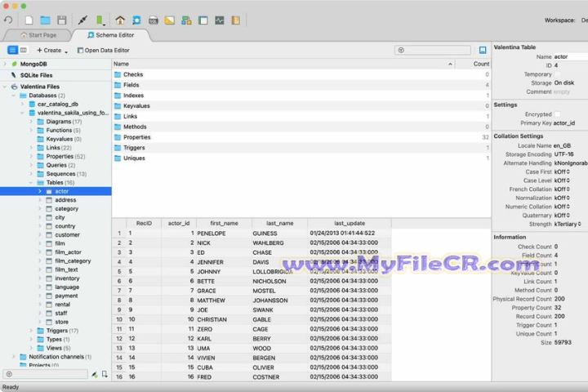Click the yellow ruler design icon in the toolbar
The height and width of the screenshot is (392, 588).
point(170,20)
